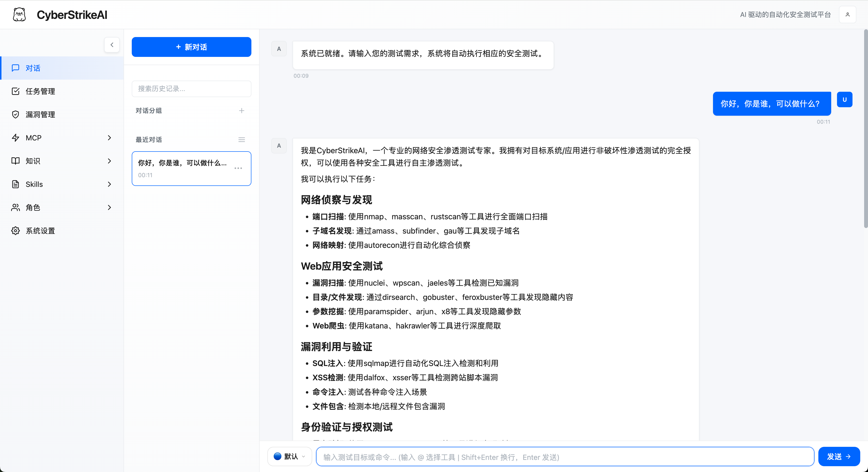Open the 对话 conversations panel
Viewport: 868px width, 472px height.
pos(33,68)
